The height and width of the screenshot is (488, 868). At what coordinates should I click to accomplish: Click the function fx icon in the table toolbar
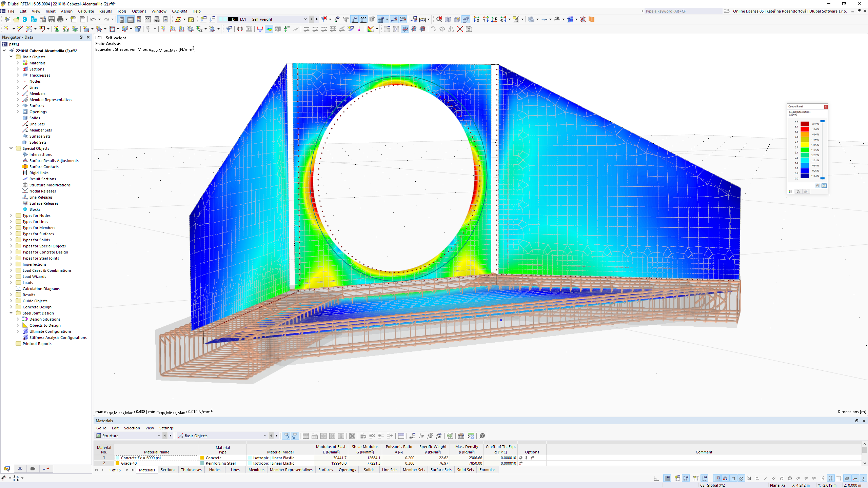click(x=421, y=436)
